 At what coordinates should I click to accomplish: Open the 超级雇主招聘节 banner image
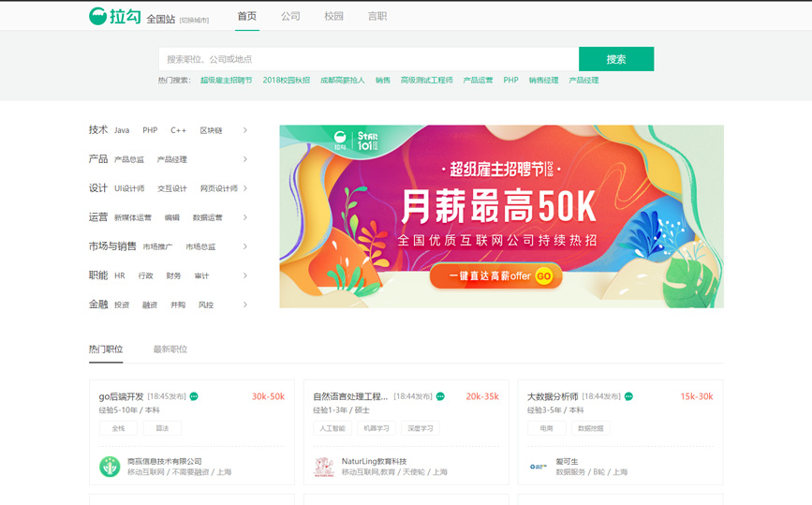(501, 216)
